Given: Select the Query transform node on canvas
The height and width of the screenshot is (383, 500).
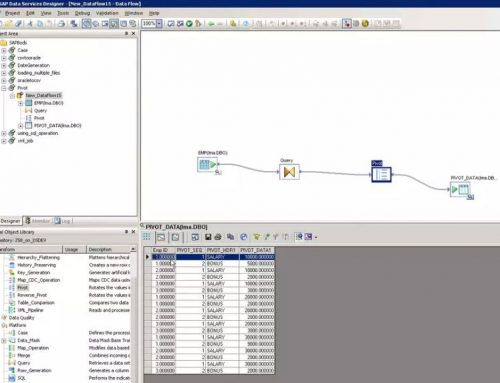Looking at the screenshot, I should click(289, 172).
